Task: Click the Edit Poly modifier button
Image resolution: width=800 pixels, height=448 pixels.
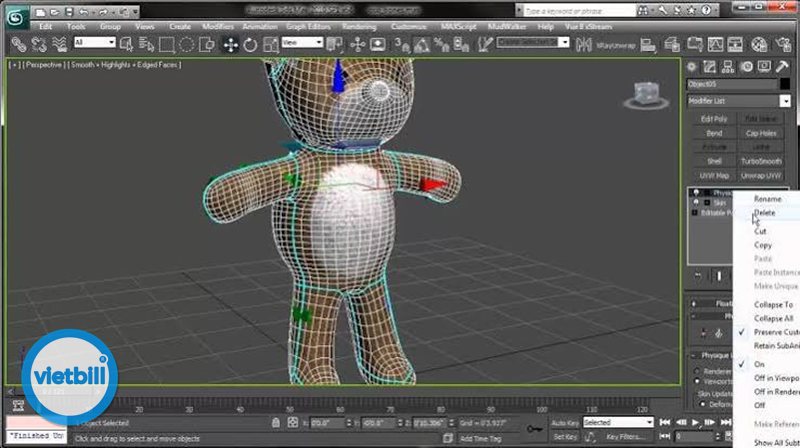Action: pyautogui.click(x=714, y=119)
